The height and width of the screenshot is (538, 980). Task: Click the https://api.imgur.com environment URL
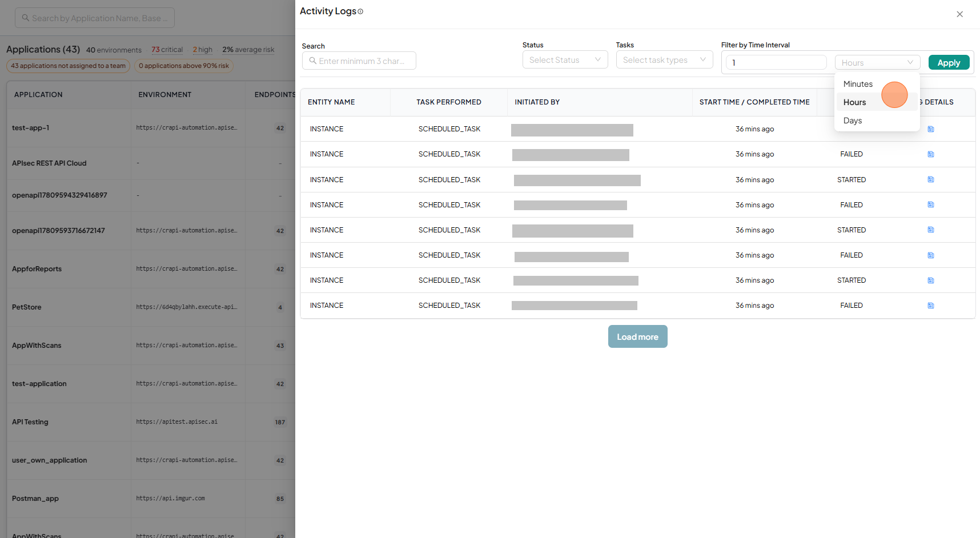[170, 499]
